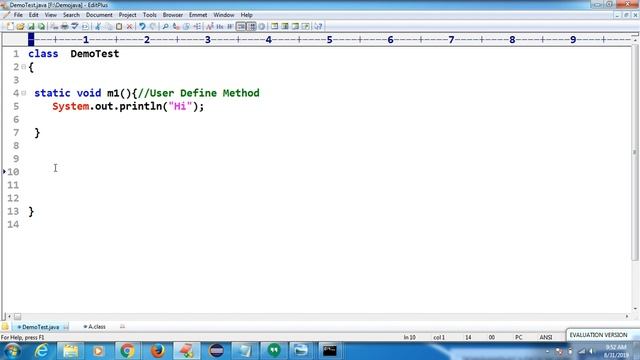Open the Search menu

[x=71, y=15]
